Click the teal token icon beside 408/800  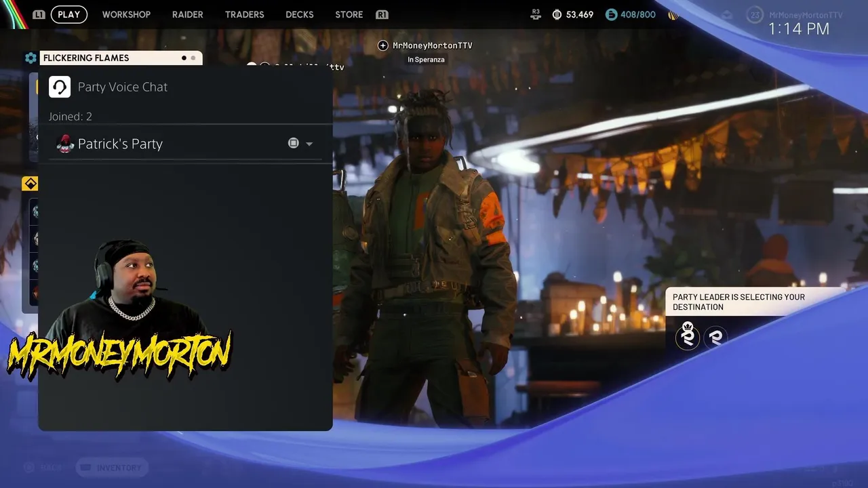pos(611,14)
